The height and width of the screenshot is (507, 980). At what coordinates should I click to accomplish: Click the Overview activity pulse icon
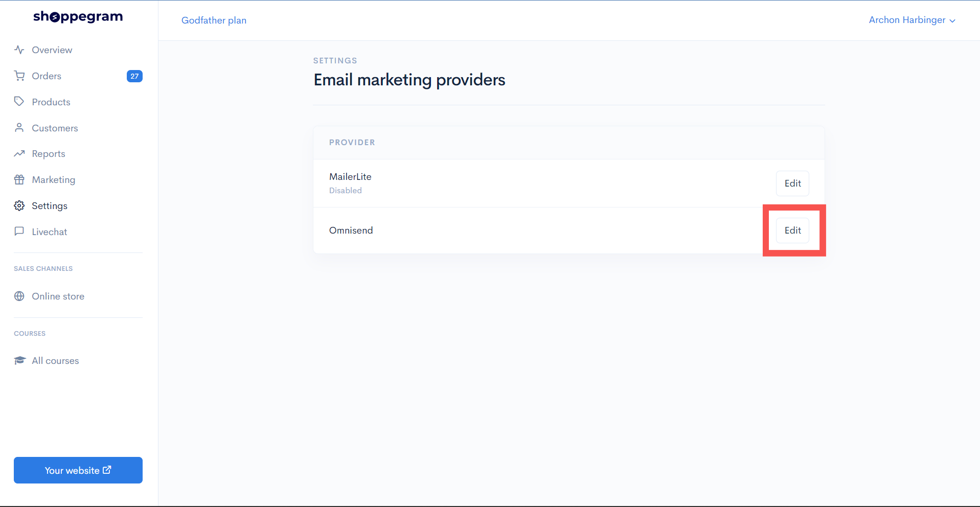coord(19,50)
